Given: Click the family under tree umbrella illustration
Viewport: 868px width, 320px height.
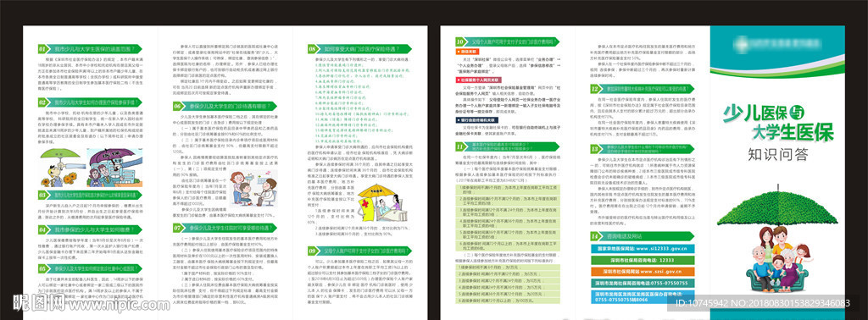Looking at the screenshot, I should 777,240.
